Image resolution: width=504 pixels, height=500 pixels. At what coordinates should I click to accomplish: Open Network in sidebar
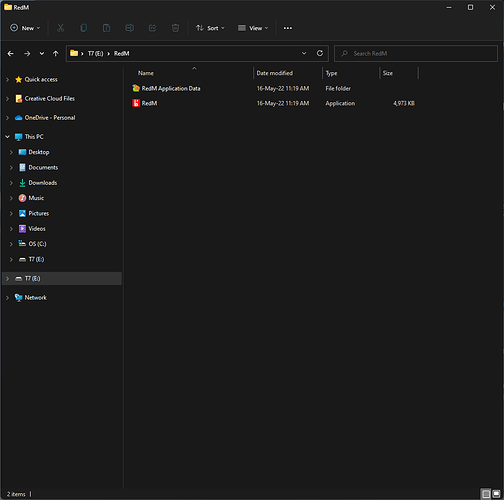click(36, 297)
